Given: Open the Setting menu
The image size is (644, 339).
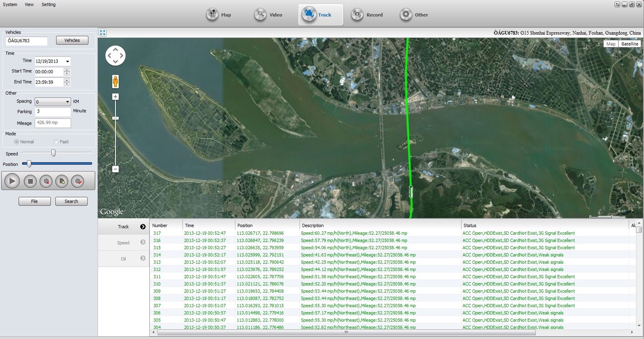Looking at the screenshot, I should point(48,4).
